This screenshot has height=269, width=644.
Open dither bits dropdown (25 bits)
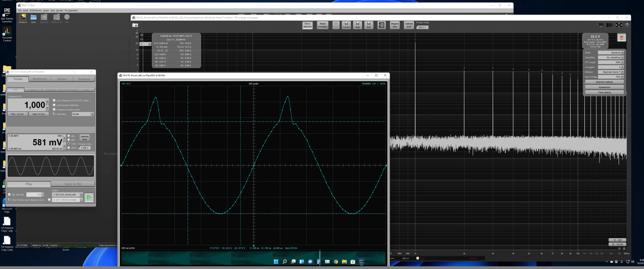(83, 114)
